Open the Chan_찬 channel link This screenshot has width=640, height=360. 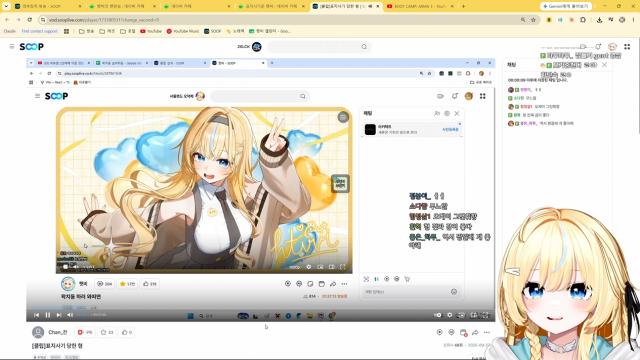coord(58,332)
